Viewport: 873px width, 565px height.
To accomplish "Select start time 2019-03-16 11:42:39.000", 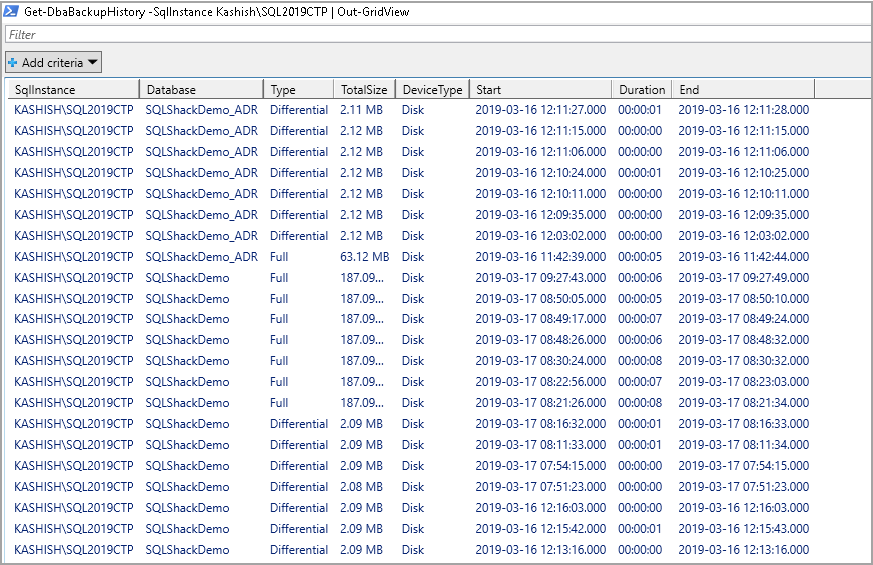I will 541,257.
